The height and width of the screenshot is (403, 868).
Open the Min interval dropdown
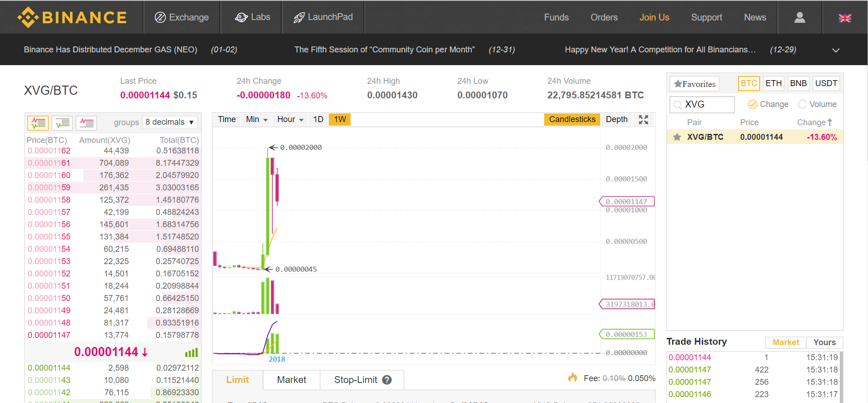(257, 119)
